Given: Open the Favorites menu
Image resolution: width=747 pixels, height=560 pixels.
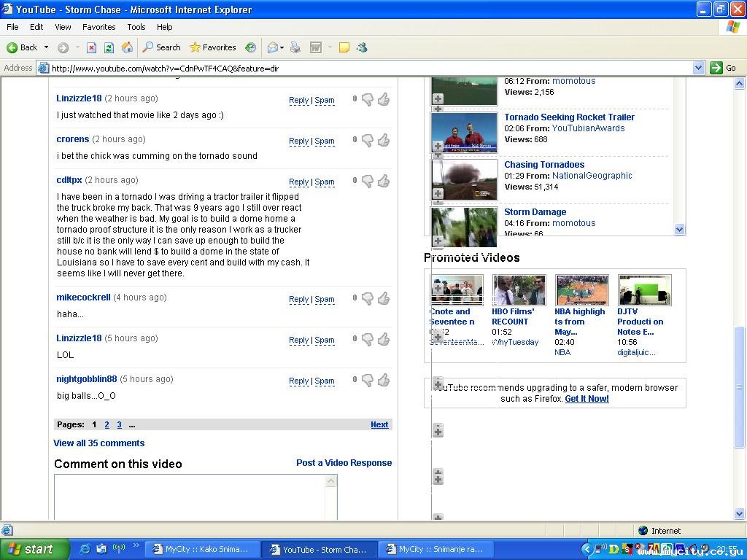Looking at the screenshot, I should [x=98, y=27].
